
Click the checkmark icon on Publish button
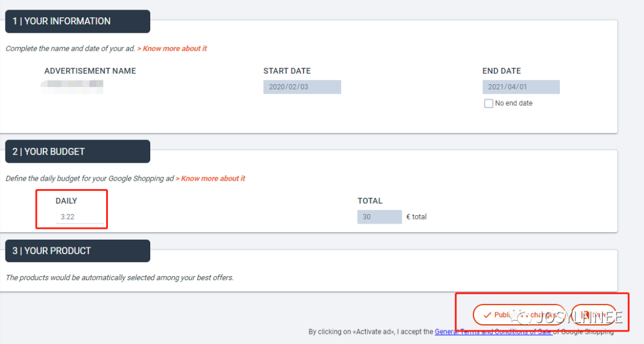tap(487, 315)
